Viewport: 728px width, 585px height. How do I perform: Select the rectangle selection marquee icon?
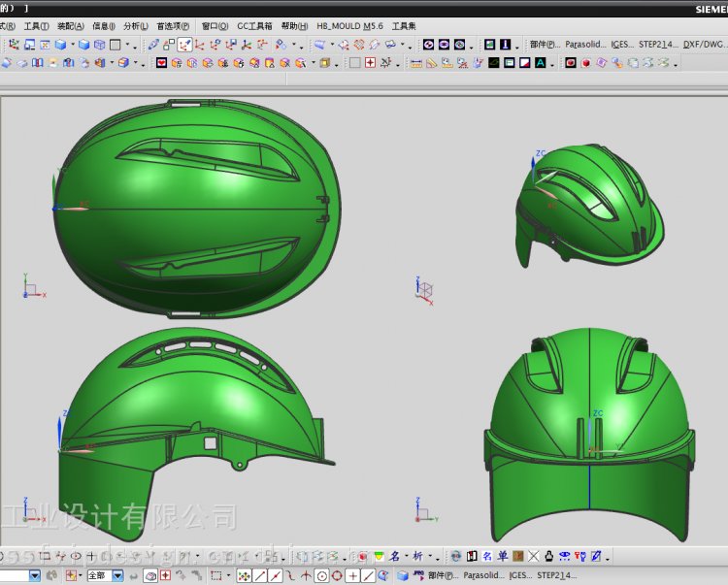pos(215,575)
